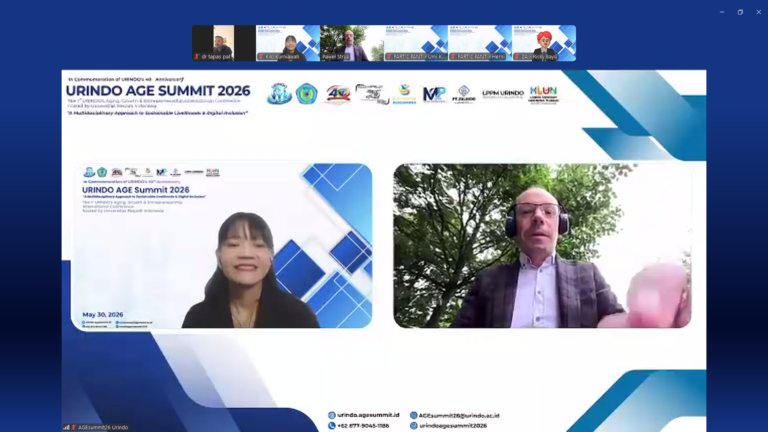Close the meeting window
This screenshot has height=432, width=768.
pyautogui.click(x=758, y=12)
